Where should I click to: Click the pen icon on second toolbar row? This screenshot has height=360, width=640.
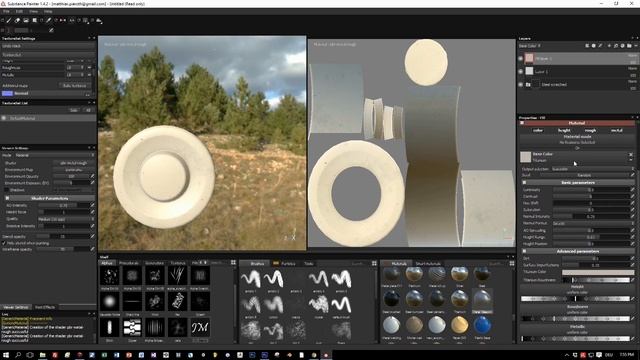(x=51, y=30)
